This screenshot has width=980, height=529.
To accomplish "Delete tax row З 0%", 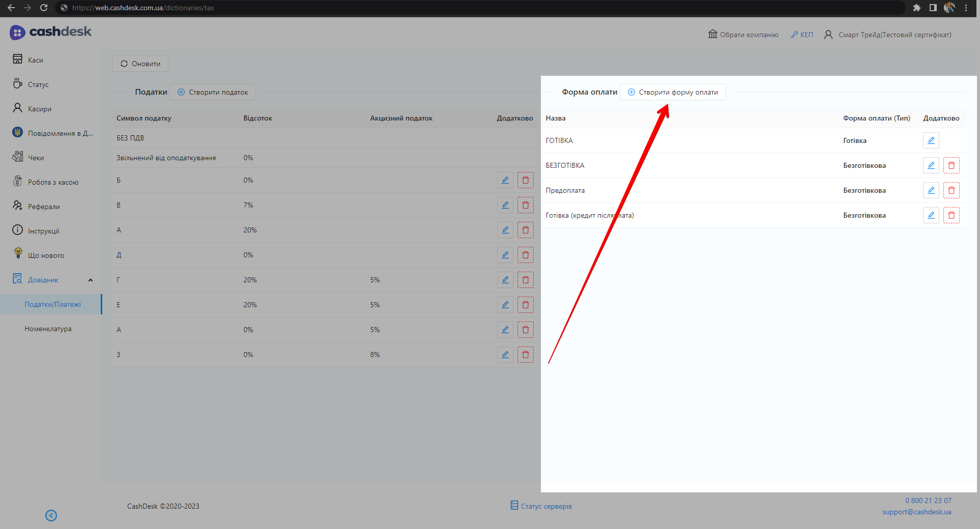I will [x=525, y=355].
